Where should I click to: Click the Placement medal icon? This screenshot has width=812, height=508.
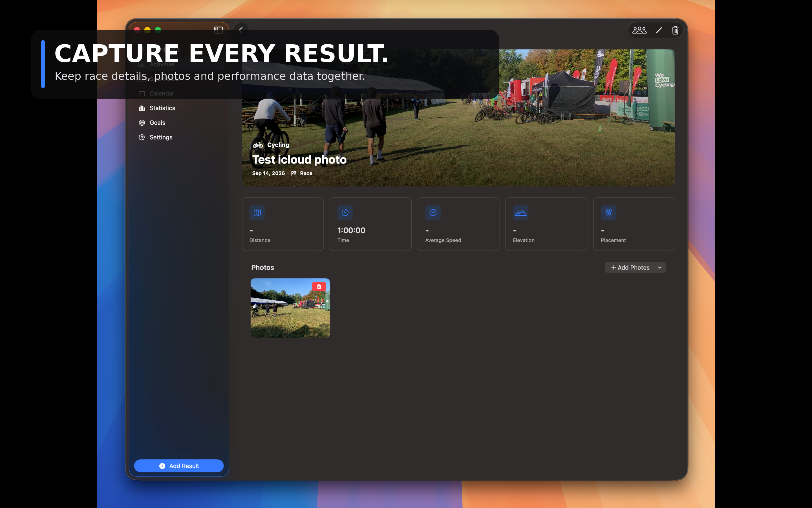click(x=609, y=213)
